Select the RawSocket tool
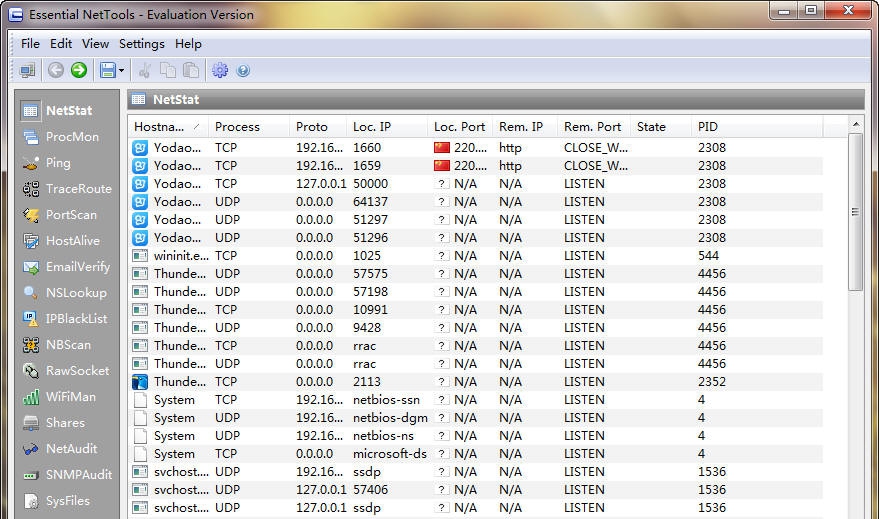 point(76,371)
